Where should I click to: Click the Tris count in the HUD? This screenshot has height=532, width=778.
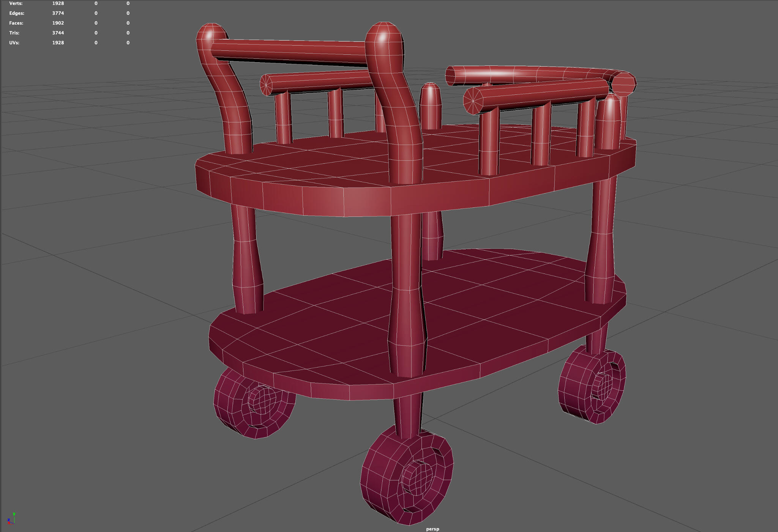point(58,33)
